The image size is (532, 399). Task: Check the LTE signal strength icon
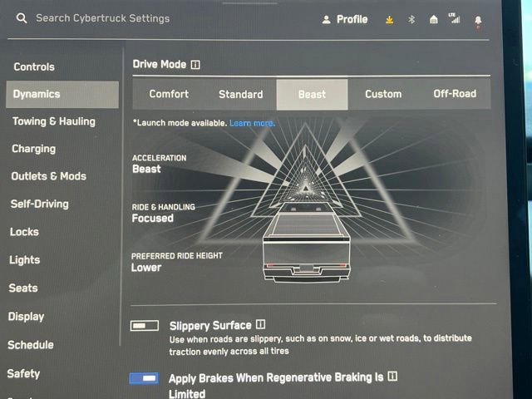pos(455,18)
